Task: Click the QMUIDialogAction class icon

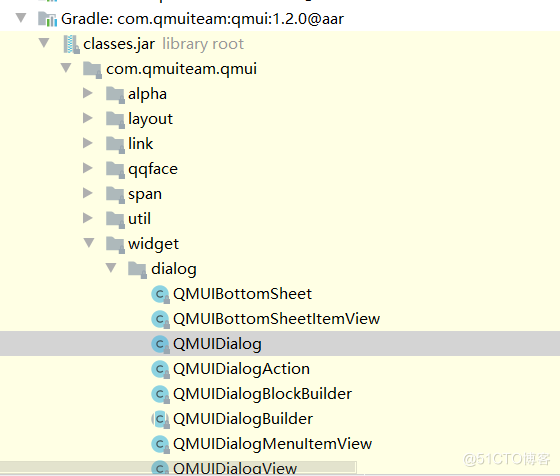Action: coord(160,370)
